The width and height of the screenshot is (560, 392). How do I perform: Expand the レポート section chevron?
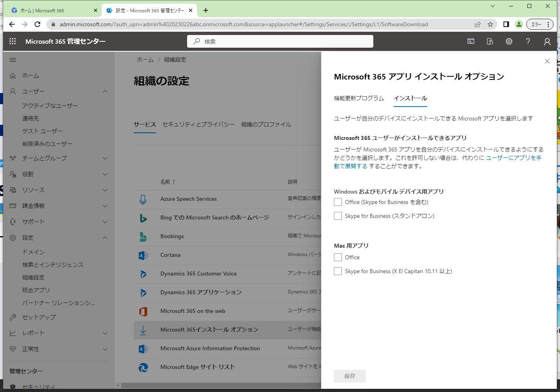click(105, 333)
